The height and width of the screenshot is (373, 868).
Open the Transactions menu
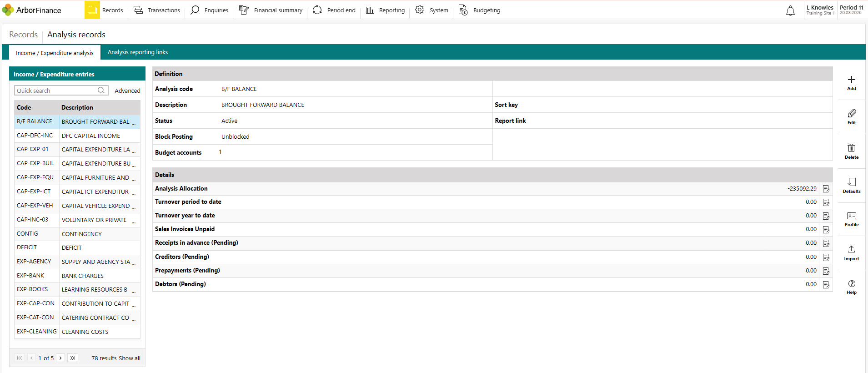click(x=157, y=10)
